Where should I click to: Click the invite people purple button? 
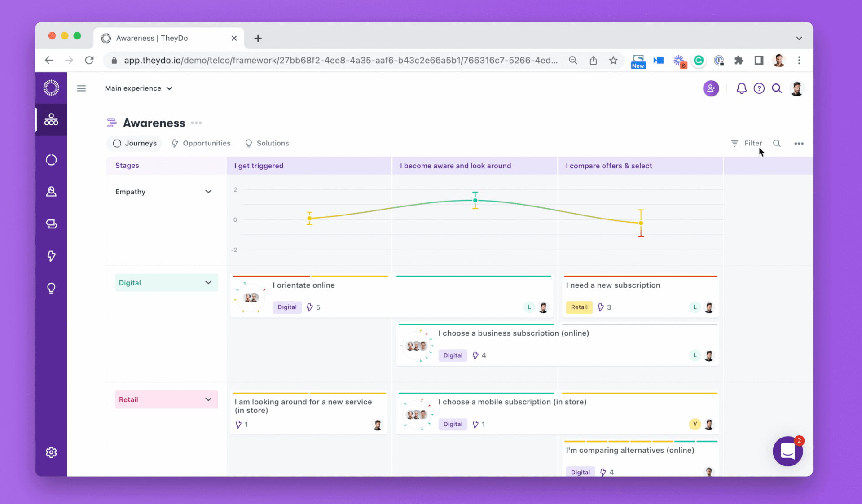(711, 88)
